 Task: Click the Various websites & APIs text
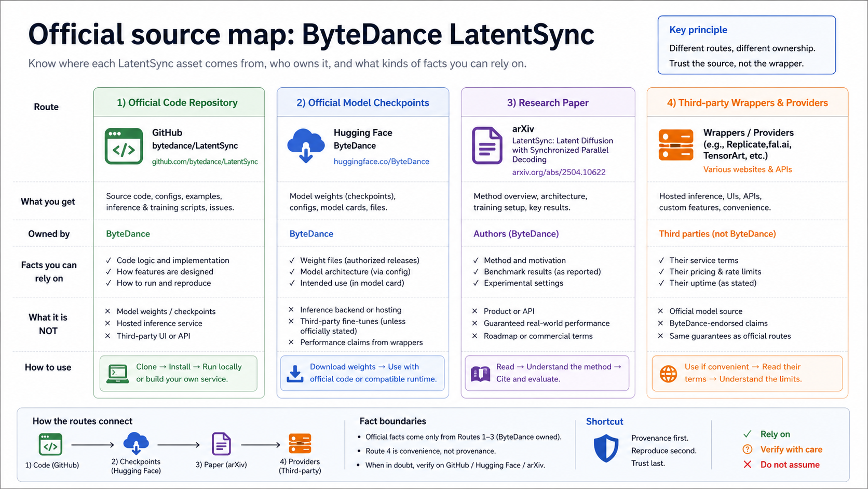point(748,169)
